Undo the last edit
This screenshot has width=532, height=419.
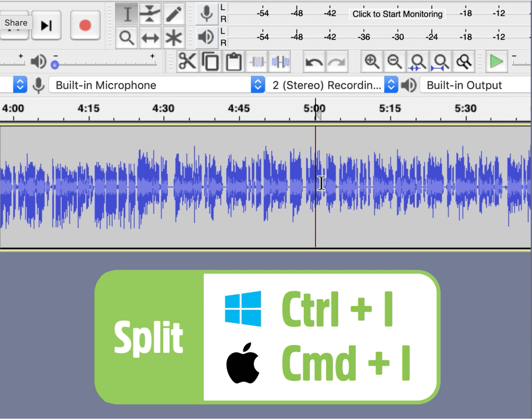coord(314,61)
